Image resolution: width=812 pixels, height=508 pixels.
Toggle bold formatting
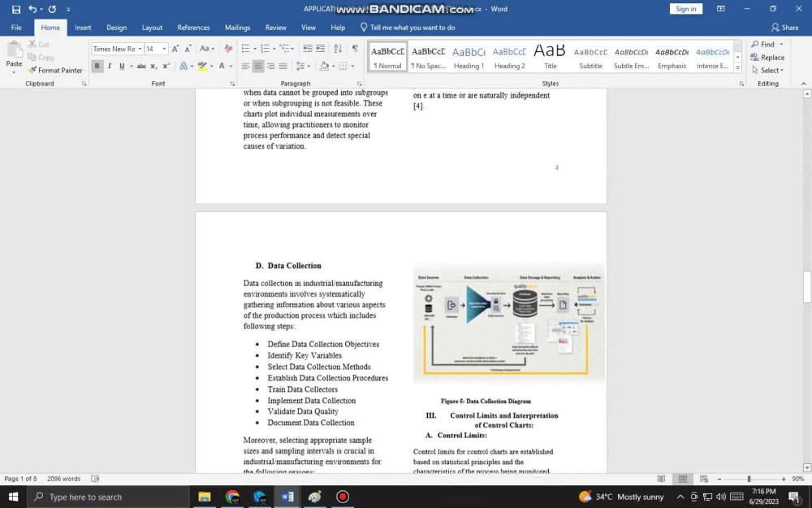[97, 67]
